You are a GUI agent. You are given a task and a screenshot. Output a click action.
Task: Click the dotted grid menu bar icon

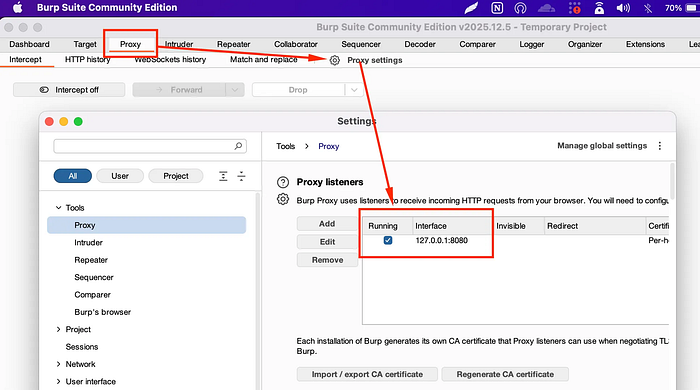point(575,8)
